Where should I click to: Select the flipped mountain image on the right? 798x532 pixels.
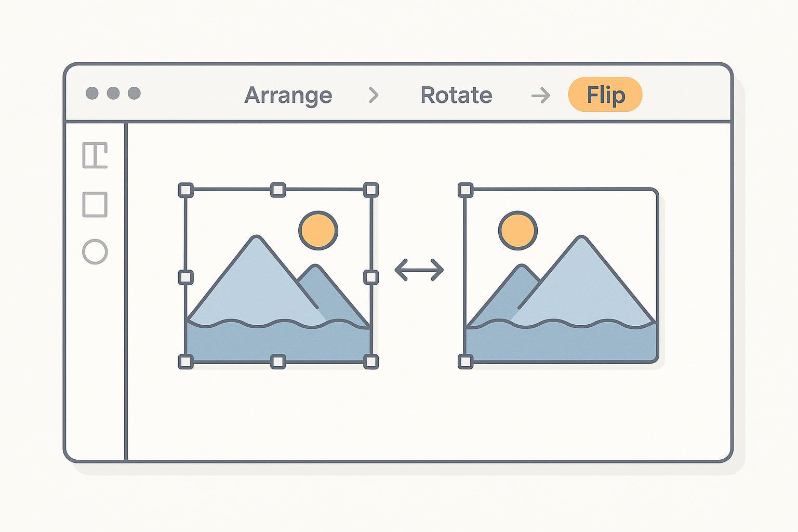pos(561,291)
